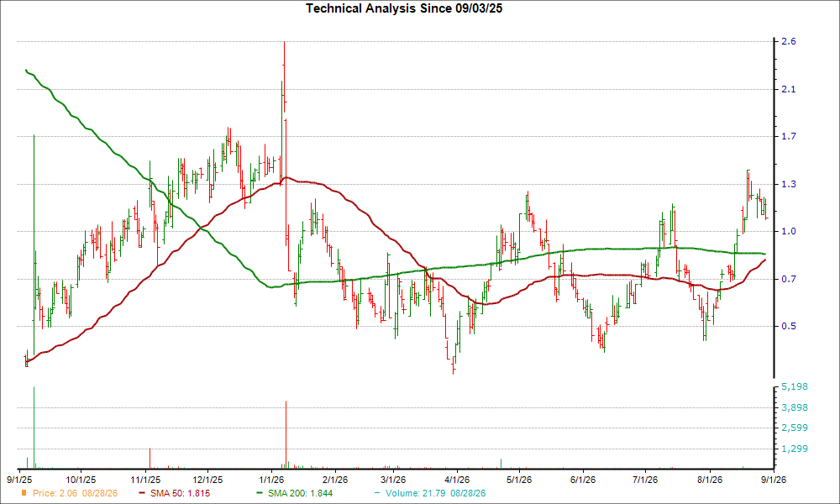This screenshot has height=504, width=840.
Task: Click the 'Volume: 21.79 08/28/26' legend text
Action: point(435,493)
